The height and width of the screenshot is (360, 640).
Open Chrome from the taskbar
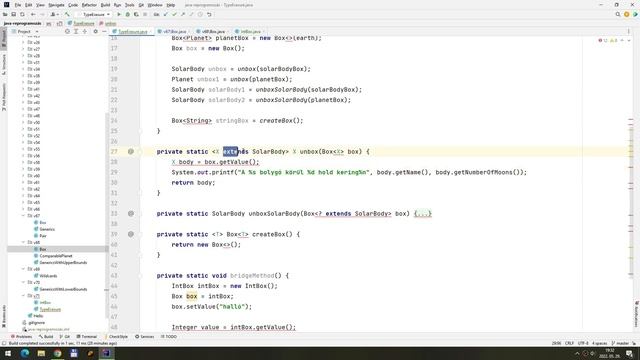[x=58, y=353]
